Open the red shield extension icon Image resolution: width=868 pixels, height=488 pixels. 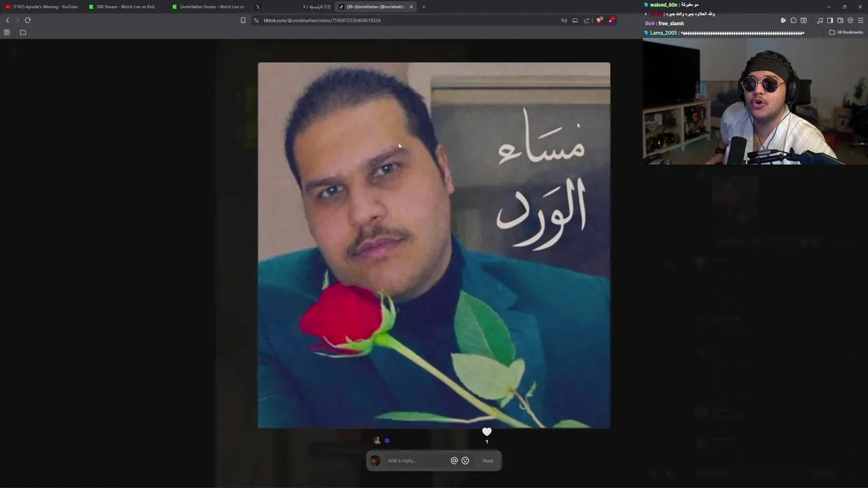click(x=599, y=20)
